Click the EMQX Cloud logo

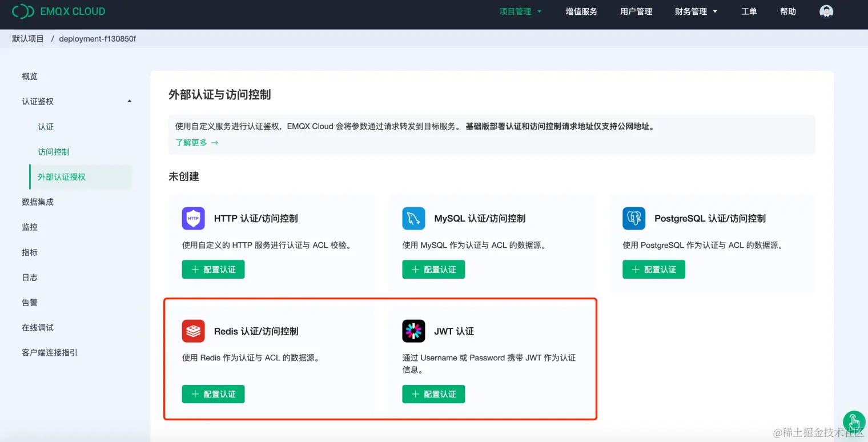(59, 11)
